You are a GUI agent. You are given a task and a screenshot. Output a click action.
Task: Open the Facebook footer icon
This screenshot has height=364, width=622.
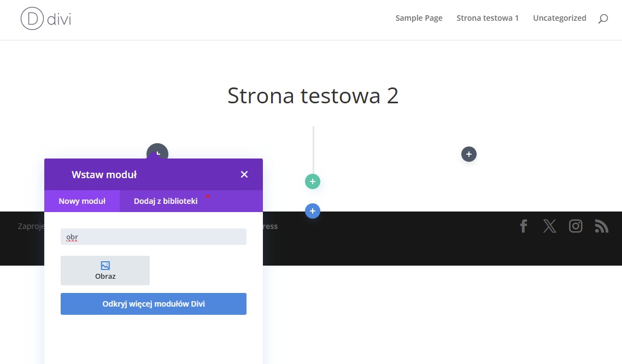click(524, 226)
